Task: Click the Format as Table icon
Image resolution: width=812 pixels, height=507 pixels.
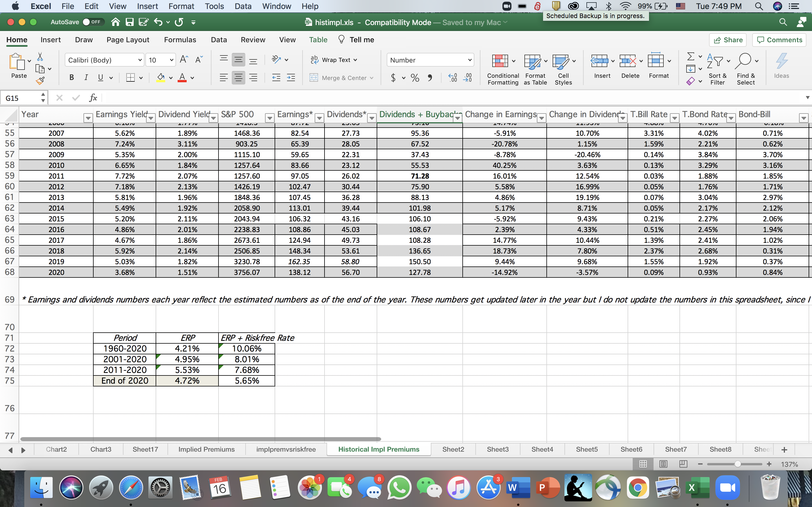Action: pyautogui.click(x=534, y=67)
